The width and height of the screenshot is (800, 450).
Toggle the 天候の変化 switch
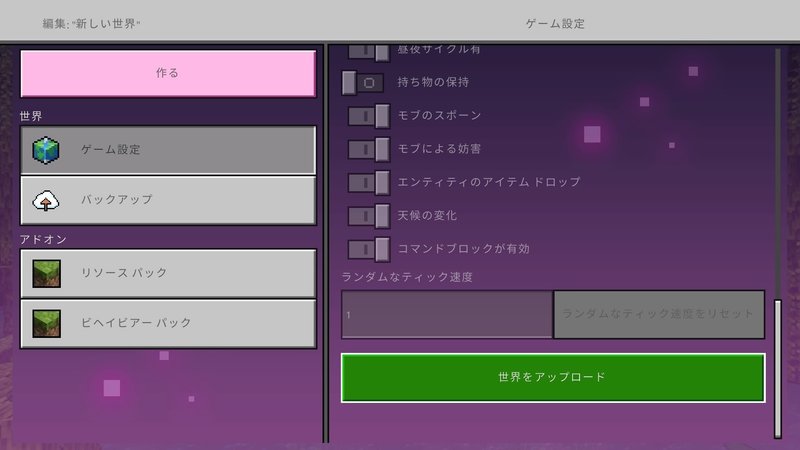[368, 216]
